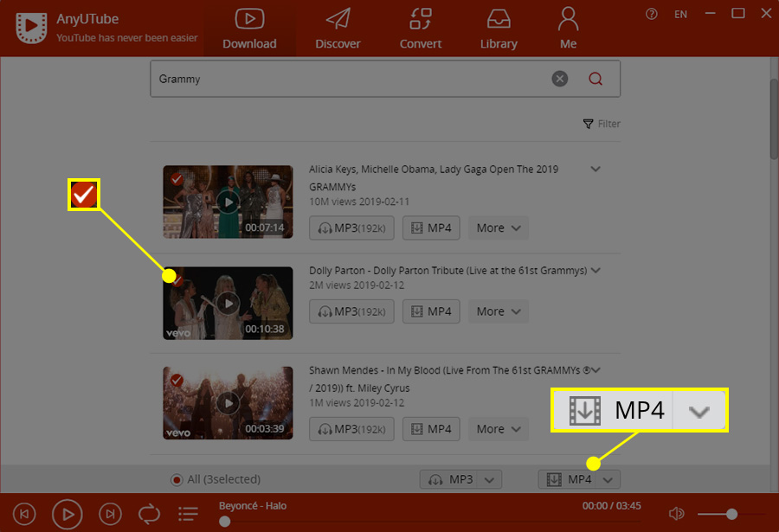Open More formats for Shawn Mendes video
779x532 pixels.
499,429
